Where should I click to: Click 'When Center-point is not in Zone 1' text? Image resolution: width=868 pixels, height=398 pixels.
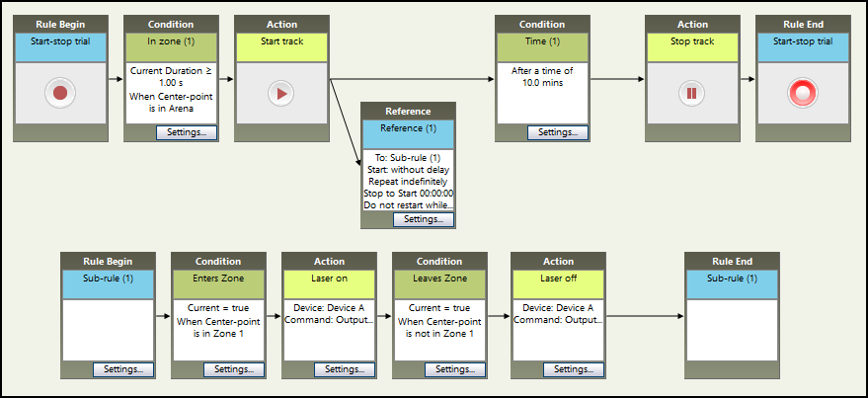tap(439, 327)
